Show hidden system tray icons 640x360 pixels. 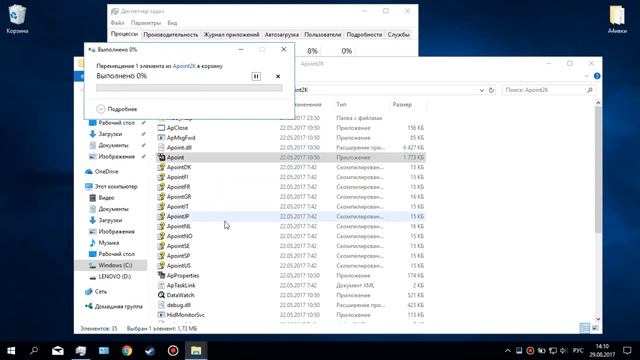[507, 351]
